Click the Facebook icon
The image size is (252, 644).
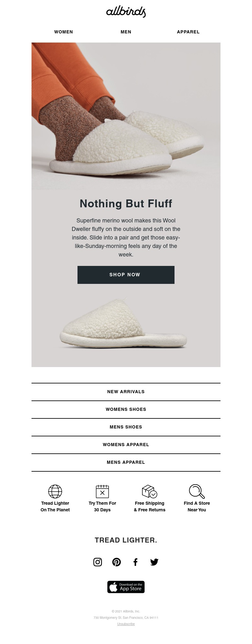click(x=135, y=562)
